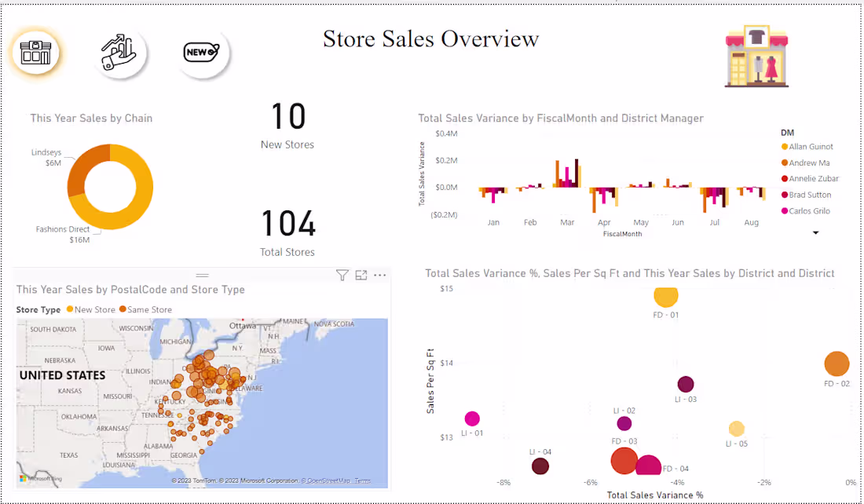864x504 pixels.
Task: Click the hand-with-arrow sales icon
Action: coord(119,50)
